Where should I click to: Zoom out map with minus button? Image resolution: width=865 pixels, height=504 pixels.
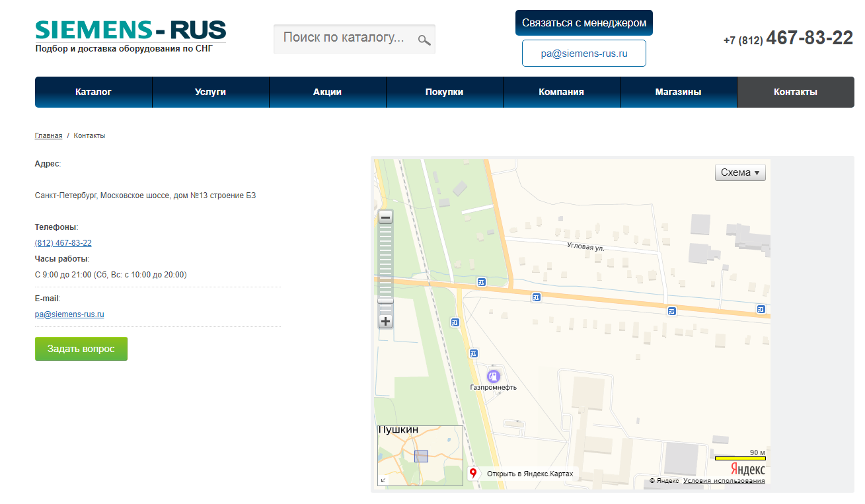(x=385, y=217)
